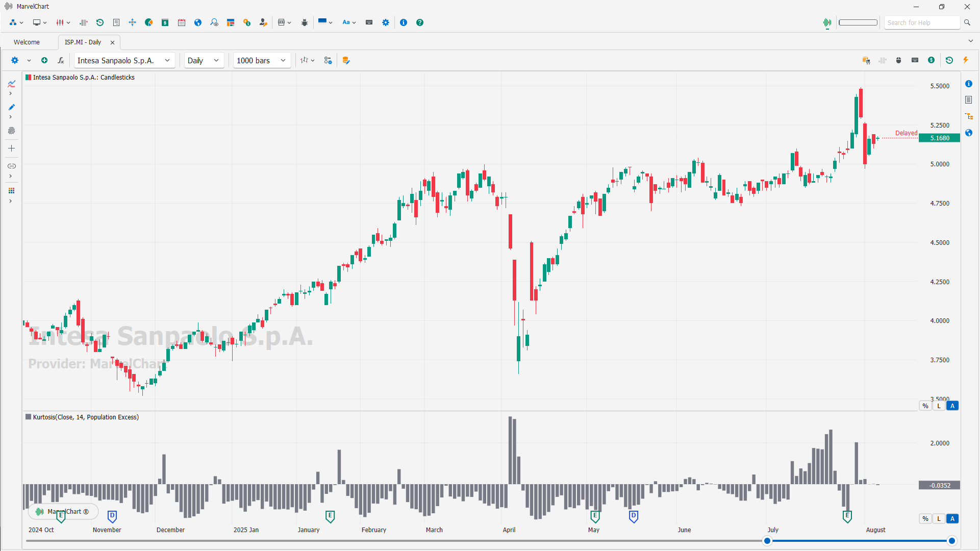980x551 pixels.
Task: Click the orange layout table icon
Action: [231, 22]
